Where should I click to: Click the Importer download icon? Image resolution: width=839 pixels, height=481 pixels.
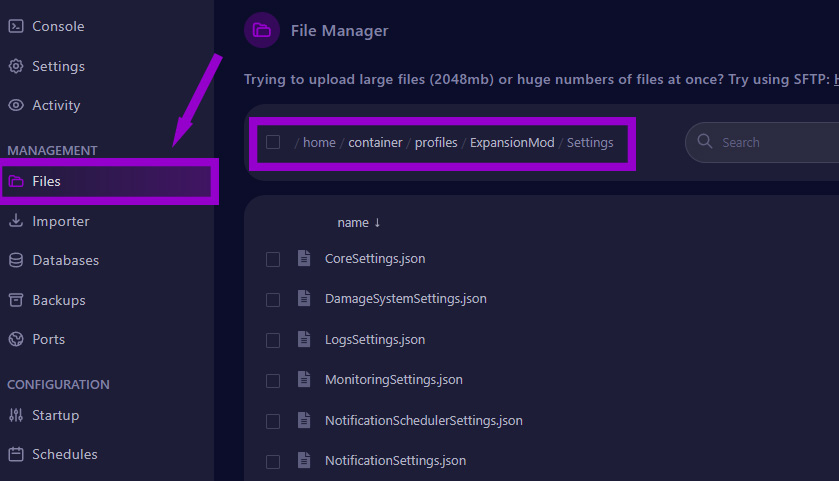coord(15,222)
